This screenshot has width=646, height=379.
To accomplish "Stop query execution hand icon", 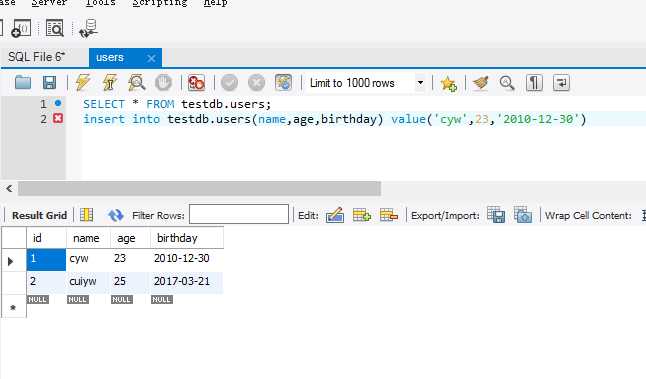I will 163,83.
